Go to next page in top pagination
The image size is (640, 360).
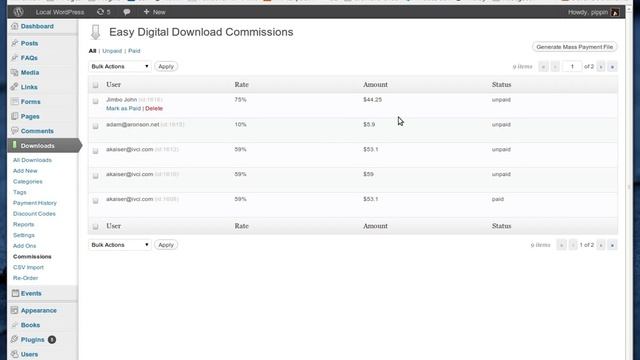(x=601, y=67)
